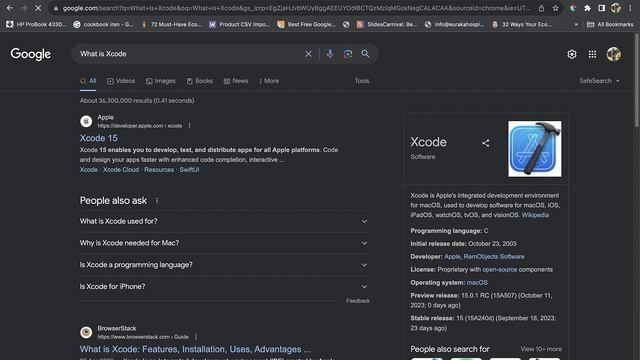
Task: Search by image with Google Lens
Action: click(348, 54)
